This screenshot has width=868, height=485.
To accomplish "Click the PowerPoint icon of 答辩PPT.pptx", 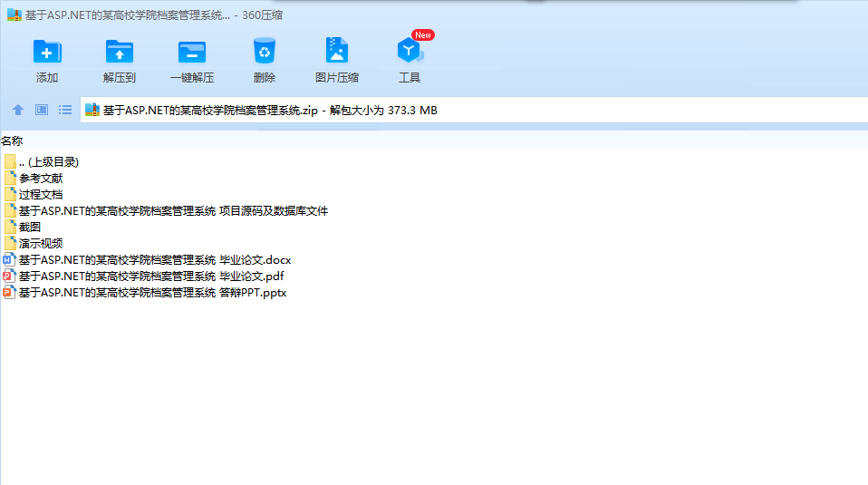I will pyautogui.click(x=9, y=292).
